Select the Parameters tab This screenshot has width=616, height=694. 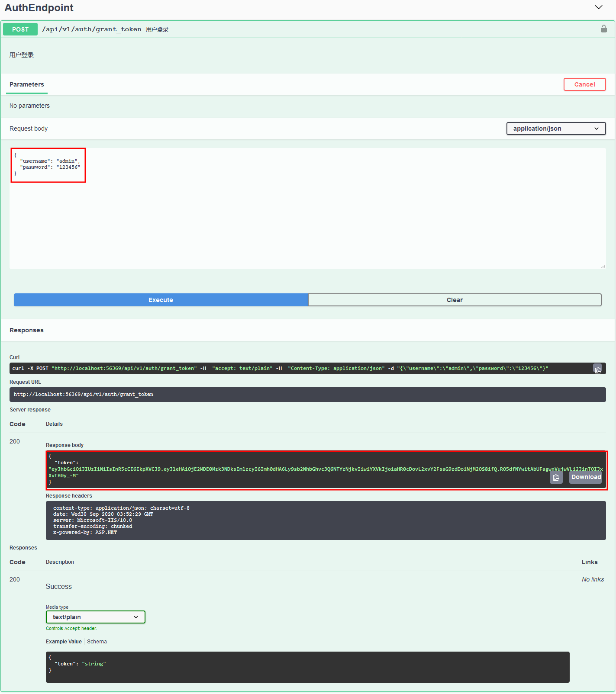click(27, 84)
